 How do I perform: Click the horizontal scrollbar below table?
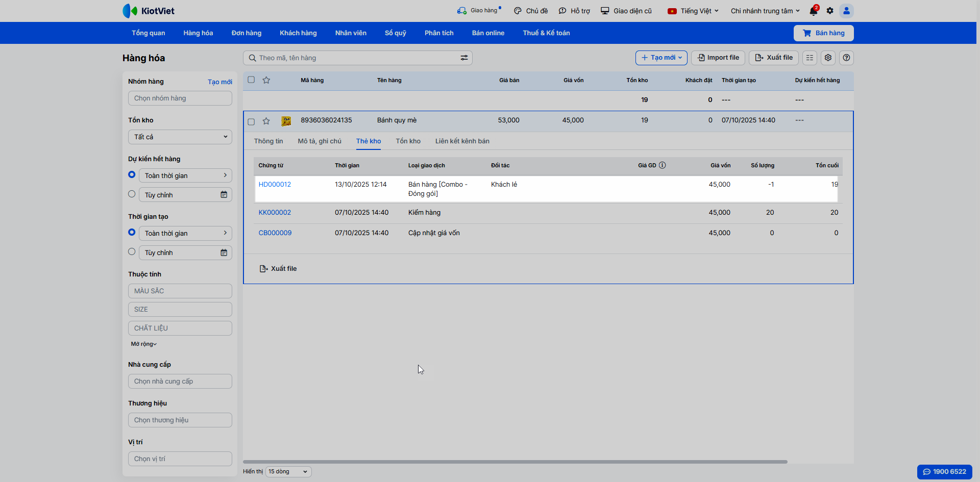coord(514,462)
